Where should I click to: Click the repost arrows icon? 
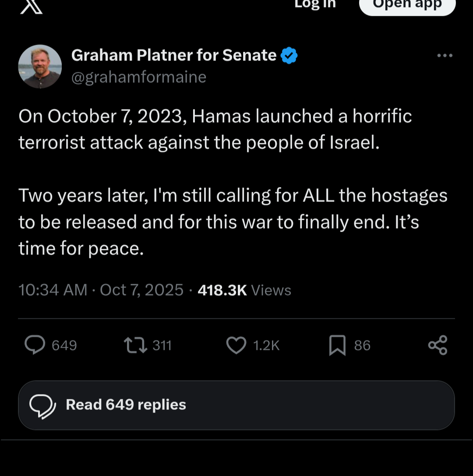(135, 345)
